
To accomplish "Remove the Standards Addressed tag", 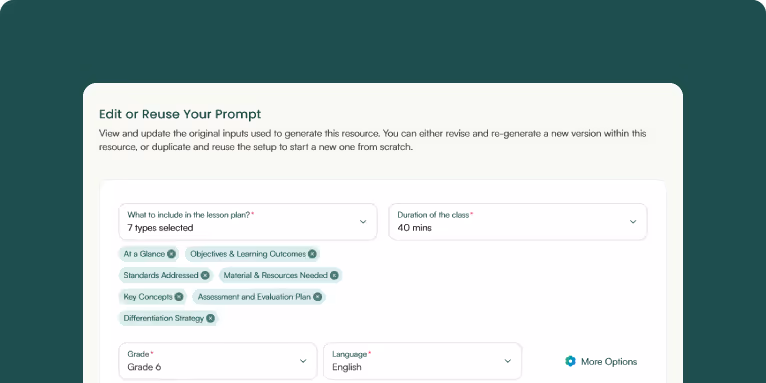I will (x=205, y=276).
